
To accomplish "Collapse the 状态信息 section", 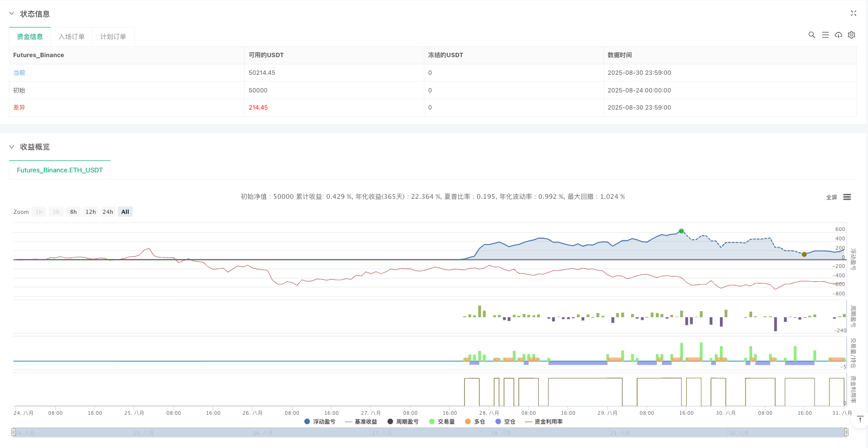I will click(x=12, y=14).
